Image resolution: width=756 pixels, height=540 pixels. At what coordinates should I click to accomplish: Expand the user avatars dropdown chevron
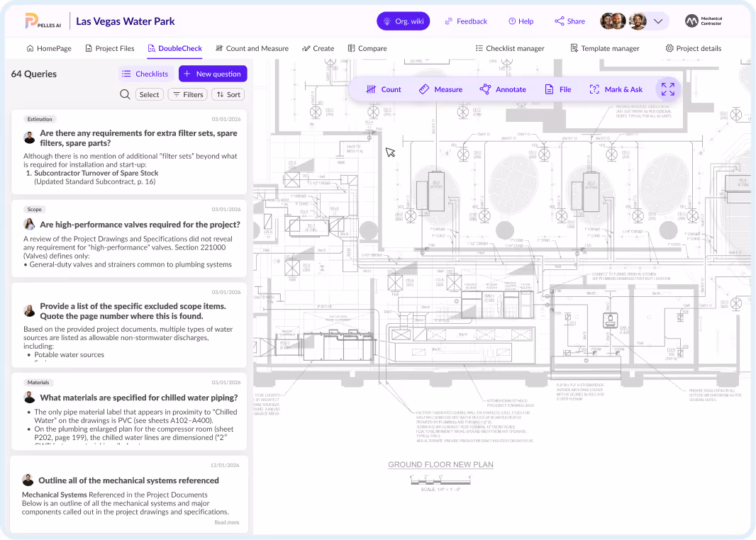(658, 21)
